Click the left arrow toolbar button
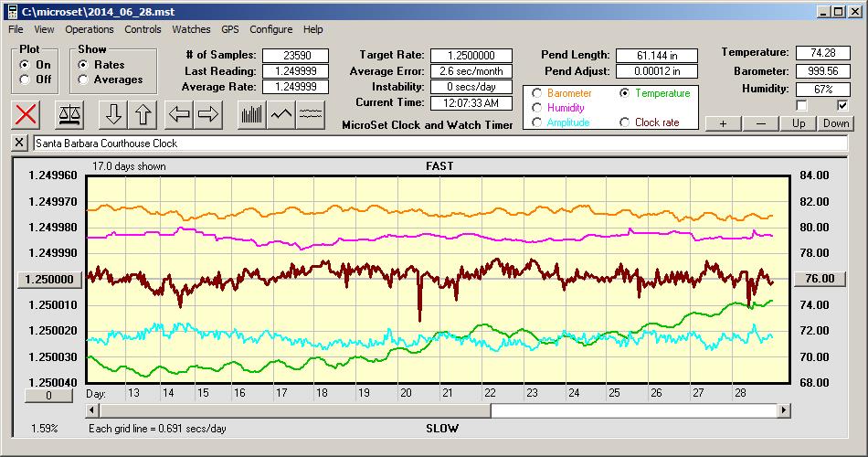The image size is (868, 457). pos(179,114)
